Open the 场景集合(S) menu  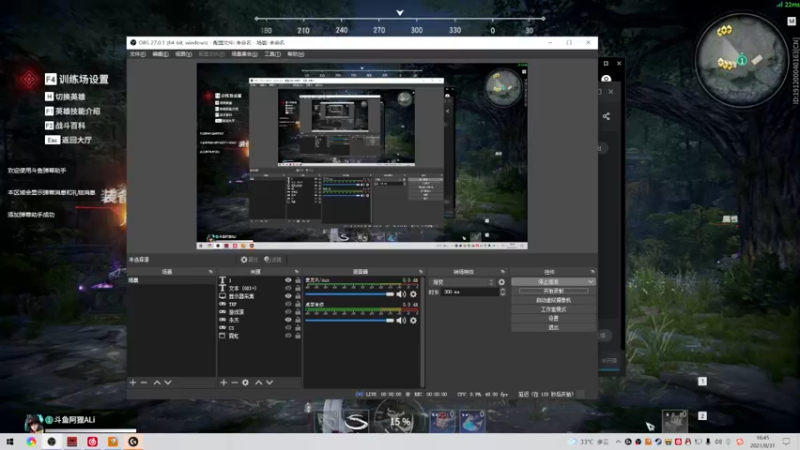[244, 54]
